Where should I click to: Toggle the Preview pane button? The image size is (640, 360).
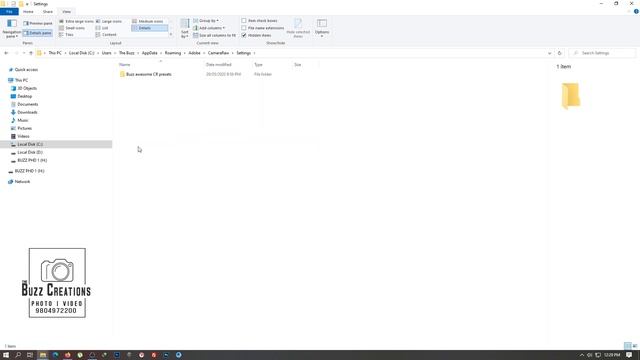[38, 24]
